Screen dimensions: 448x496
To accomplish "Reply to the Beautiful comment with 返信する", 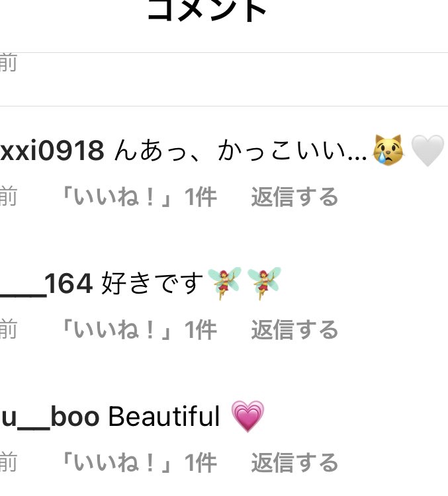I will (294, 462).
